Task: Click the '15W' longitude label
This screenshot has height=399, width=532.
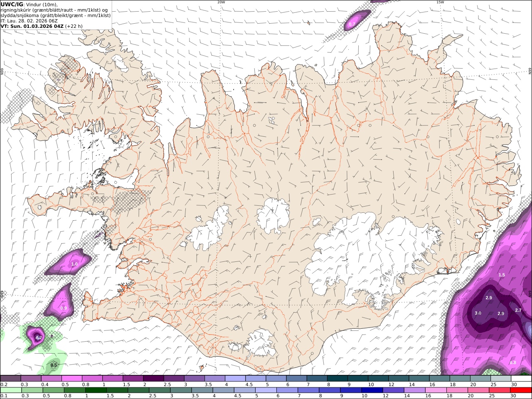Action: coord(440,2)
